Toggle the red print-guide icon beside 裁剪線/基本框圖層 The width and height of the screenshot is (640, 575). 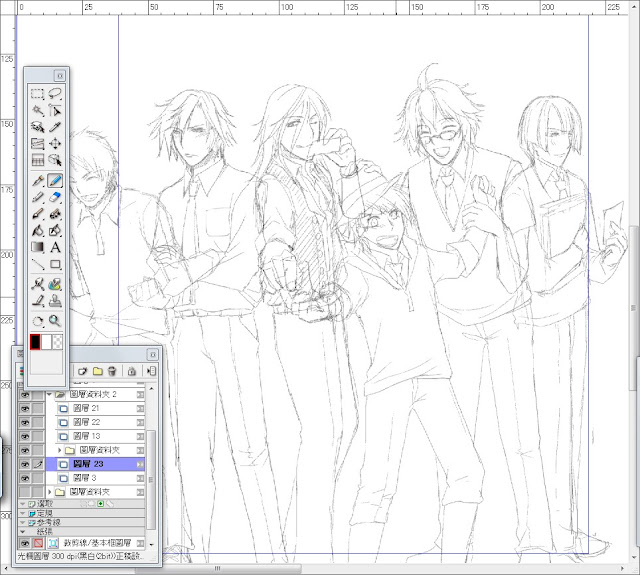(x=38, y=543)
